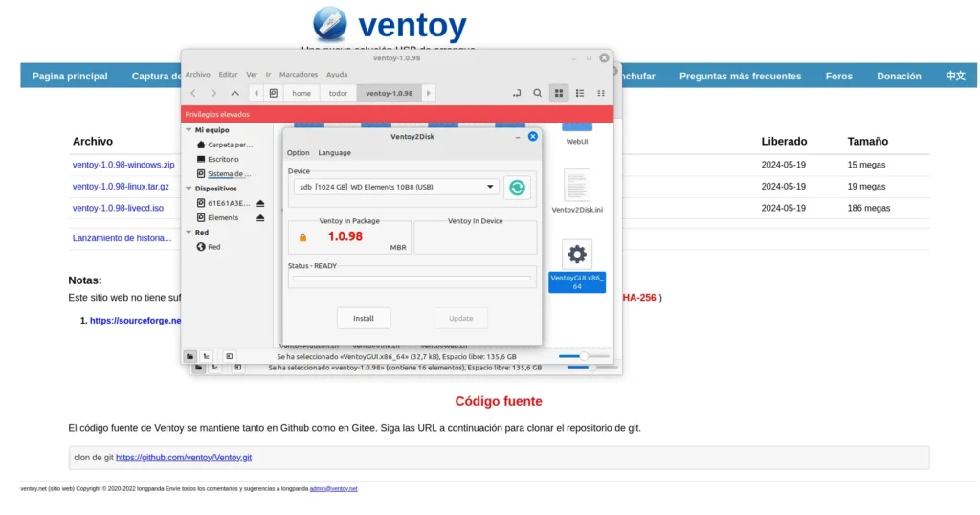
Task: Switch website to 中文 language
Action: (955, 77)
